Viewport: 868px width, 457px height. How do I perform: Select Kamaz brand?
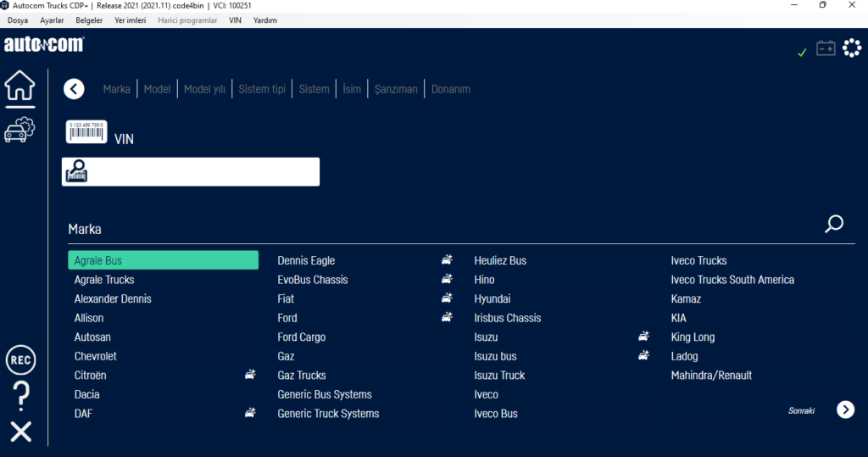click(686, 298)
